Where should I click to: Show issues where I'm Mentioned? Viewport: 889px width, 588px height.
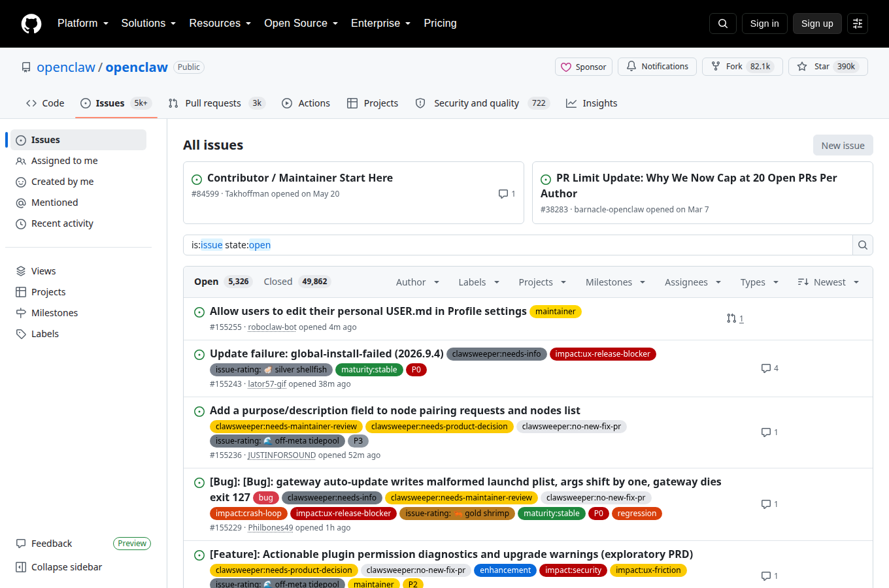(x=78, y=203)
